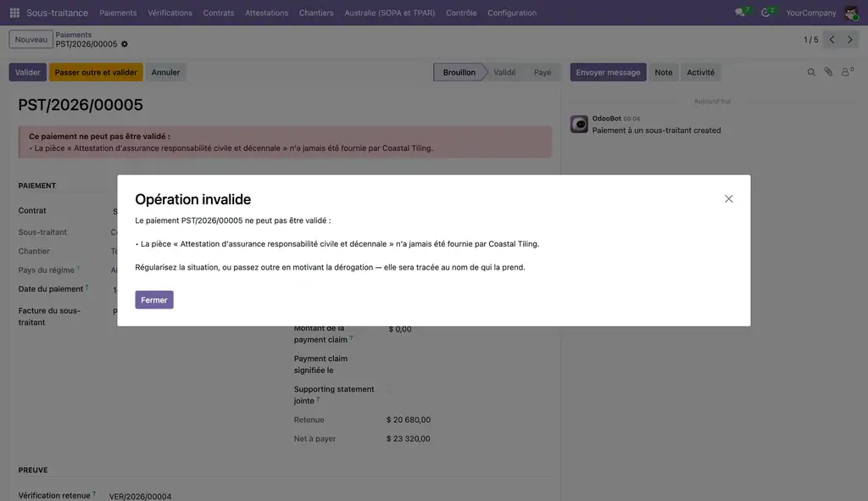Click the OdooBot avatar in chatter
This screenshot has height=501, width=868.
579,124
